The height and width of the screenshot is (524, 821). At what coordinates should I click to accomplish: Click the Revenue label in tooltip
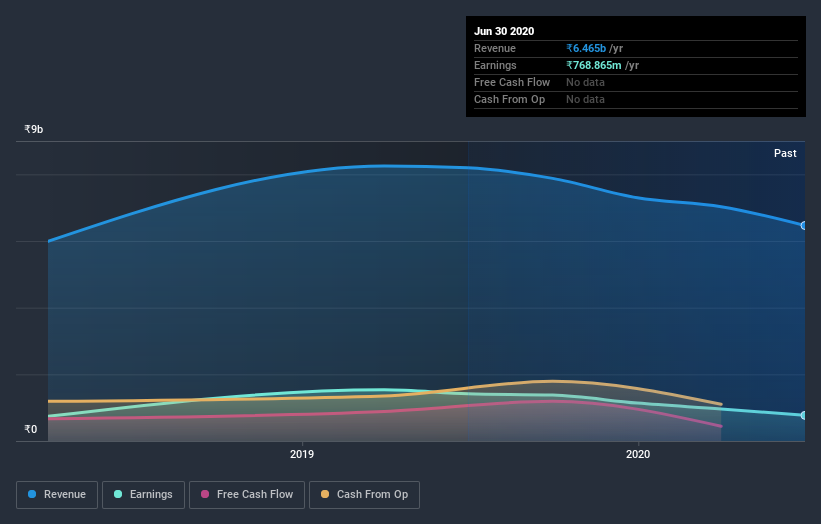coord(495,48)
